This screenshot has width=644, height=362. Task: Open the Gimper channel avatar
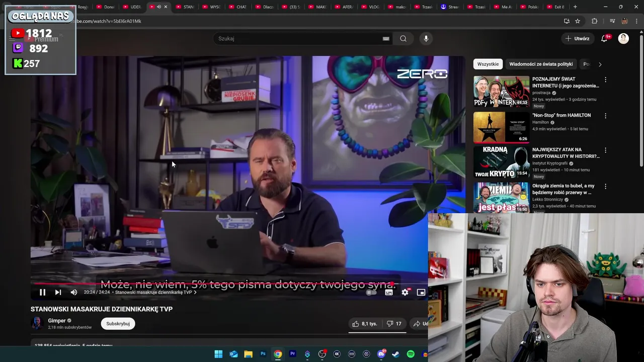click(37, 323)
